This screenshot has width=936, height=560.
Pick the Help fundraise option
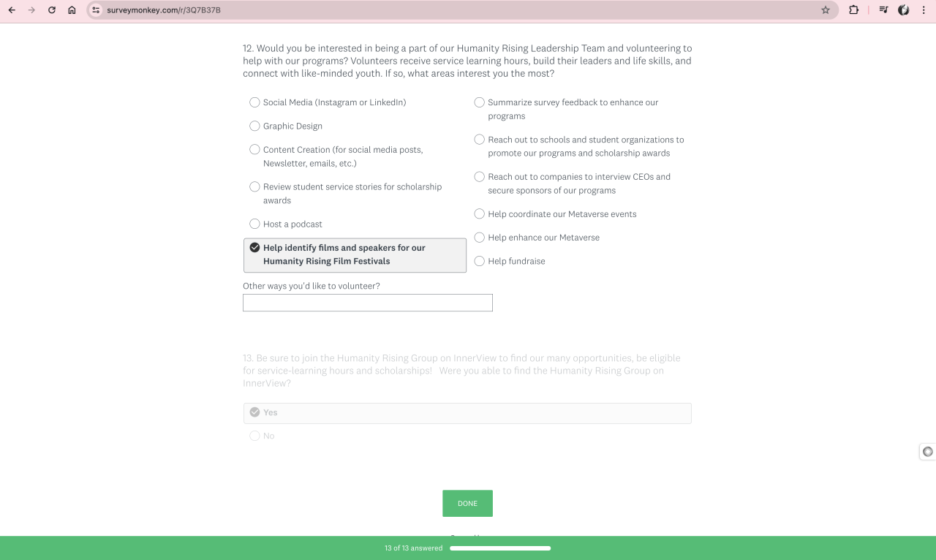(480, 261)
